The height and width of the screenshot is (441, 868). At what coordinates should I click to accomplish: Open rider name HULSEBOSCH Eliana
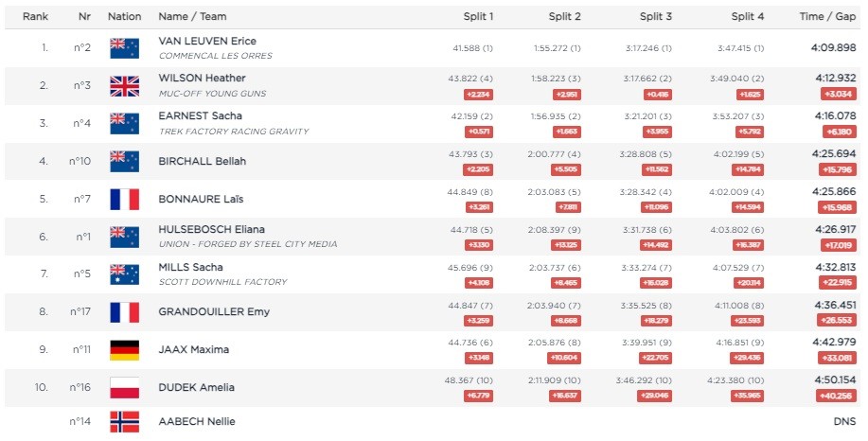pos(211,229)
